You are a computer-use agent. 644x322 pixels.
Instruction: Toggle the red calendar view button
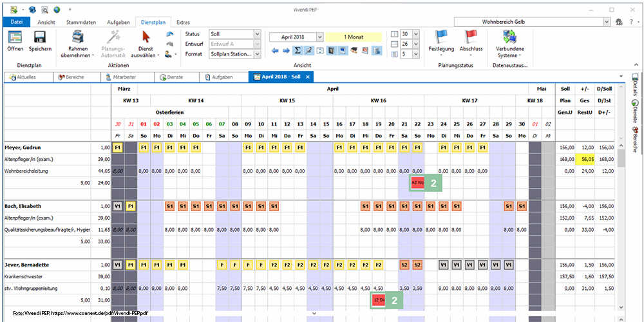pos(365,50)
